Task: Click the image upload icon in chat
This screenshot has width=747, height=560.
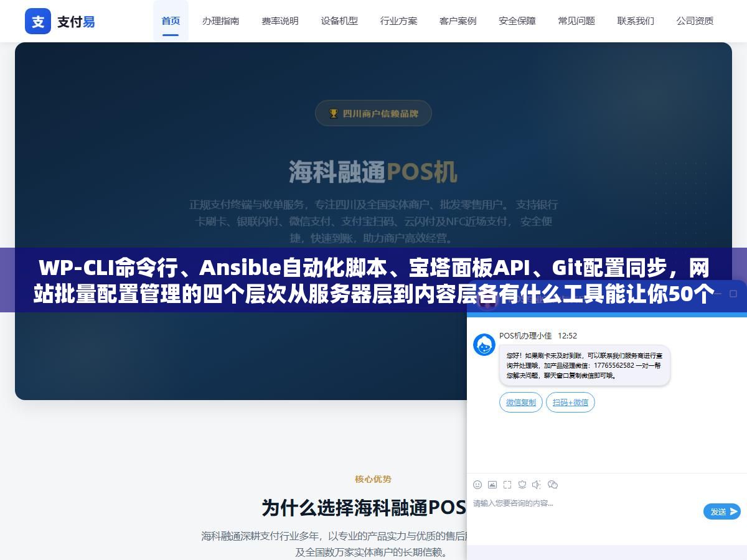Action: click(x=492, y=484)
